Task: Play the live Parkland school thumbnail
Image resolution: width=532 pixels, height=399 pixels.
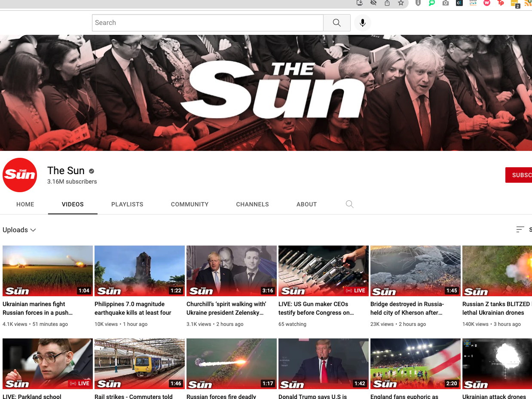Action: click(x=48, y=364)
